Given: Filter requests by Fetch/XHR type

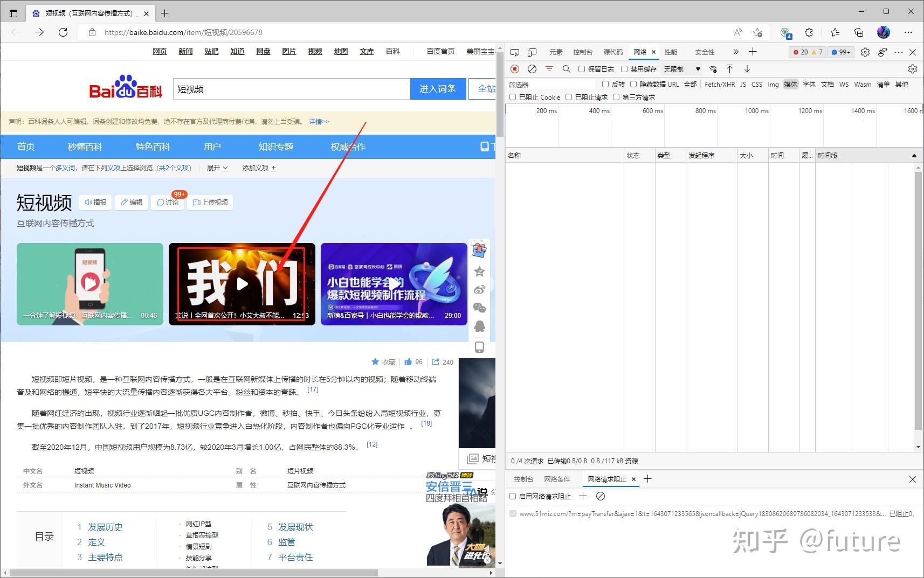Looking at the screenshot, I should click(720, 84).
